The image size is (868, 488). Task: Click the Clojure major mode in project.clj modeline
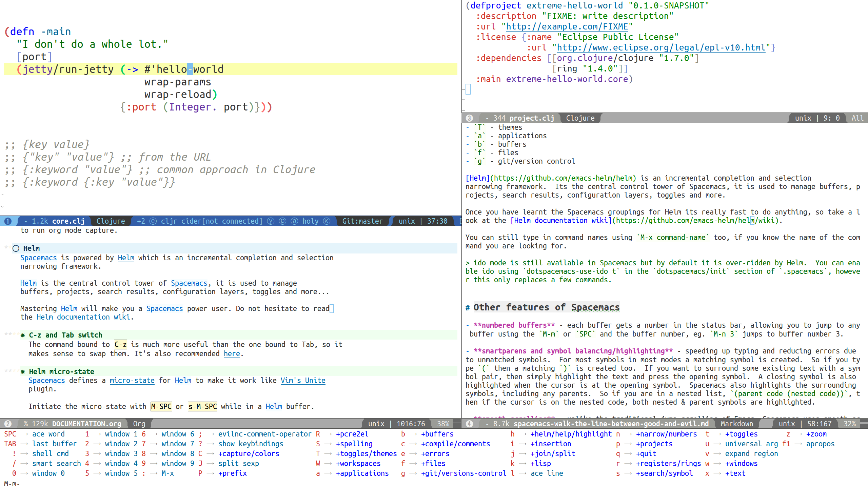coord(580,118)
